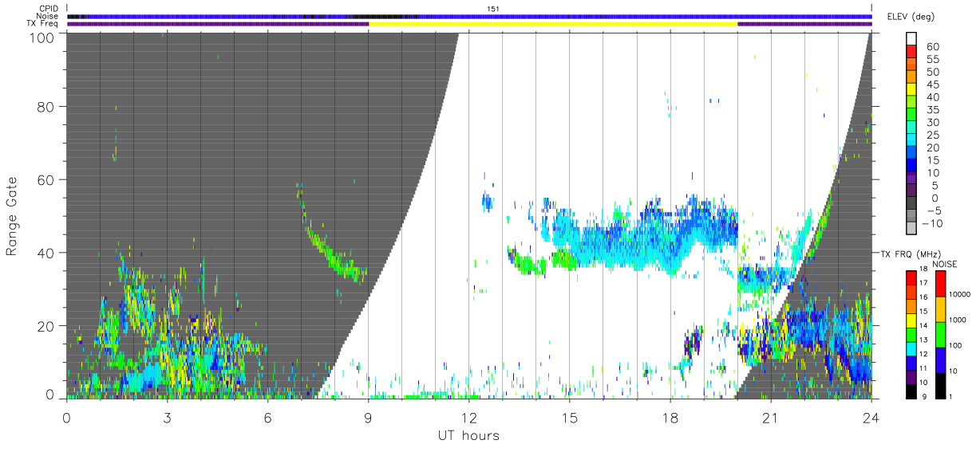
Task: Click the '80' tick on Range Gate axis
Action: pyautogui.click(x=45, y=106)
